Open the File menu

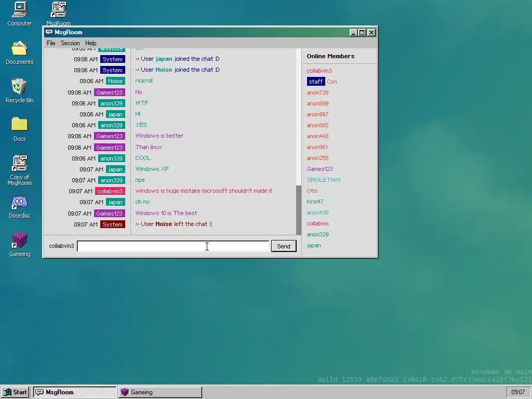click(51, 43)
